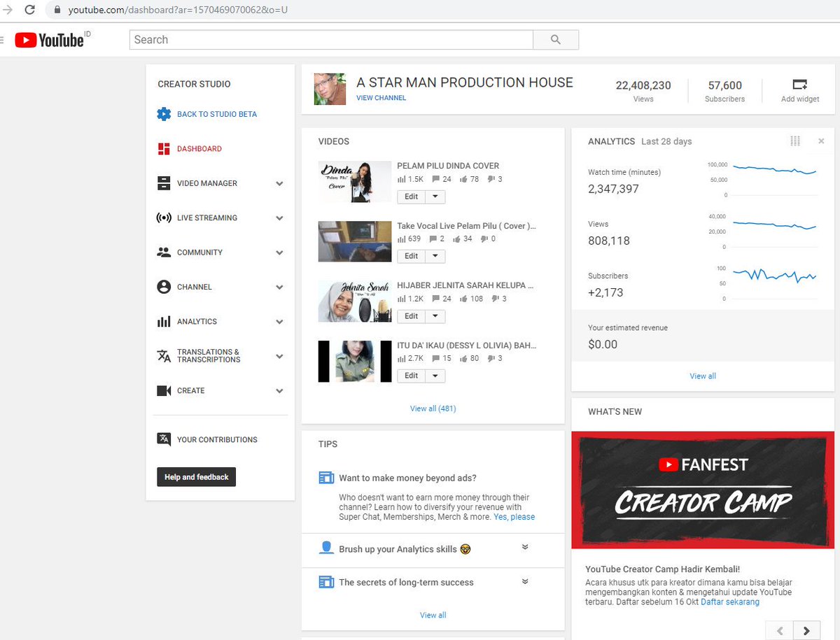Click the search magnifier button
This screenshot has width=840, height=640.
556,40
